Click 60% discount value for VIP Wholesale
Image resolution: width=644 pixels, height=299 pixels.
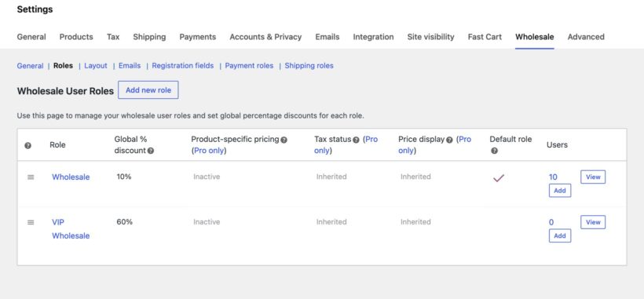point(124,222)
